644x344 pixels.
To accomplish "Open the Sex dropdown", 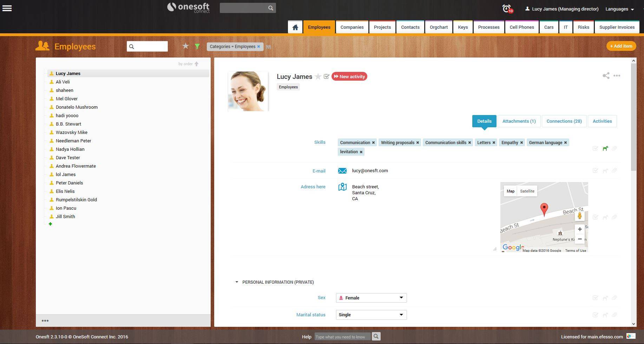I will point(371,298).
